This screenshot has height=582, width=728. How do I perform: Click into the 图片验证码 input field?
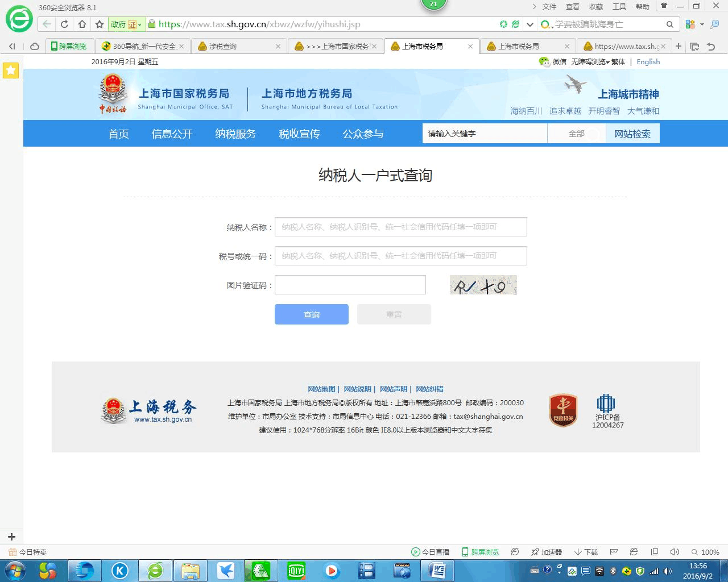pos(350,285)
